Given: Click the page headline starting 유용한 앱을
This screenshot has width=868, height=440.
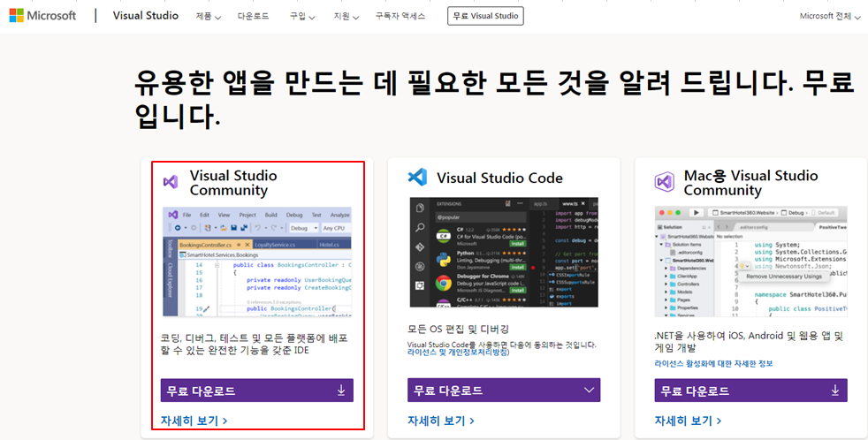Looking at the screenshot, I should pyautogui.click(x=496, y=99).
